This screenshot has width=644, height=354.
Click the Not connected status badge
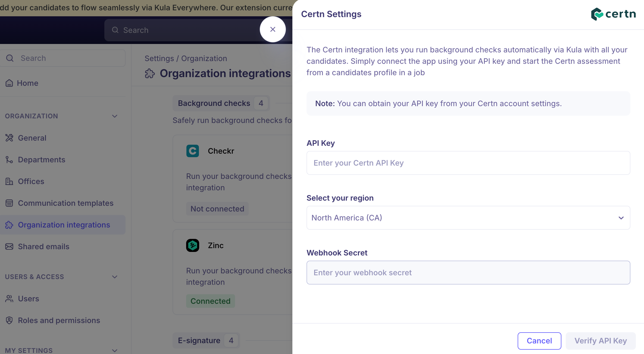(x=217, y=209)
